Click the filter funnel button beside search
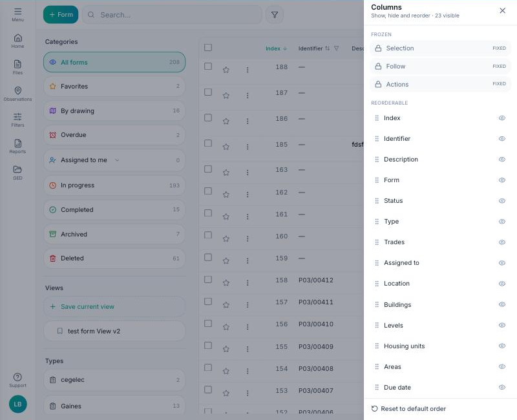Image resolution: width=517 pixels, height=420 pixels. [x=274, y=14]
